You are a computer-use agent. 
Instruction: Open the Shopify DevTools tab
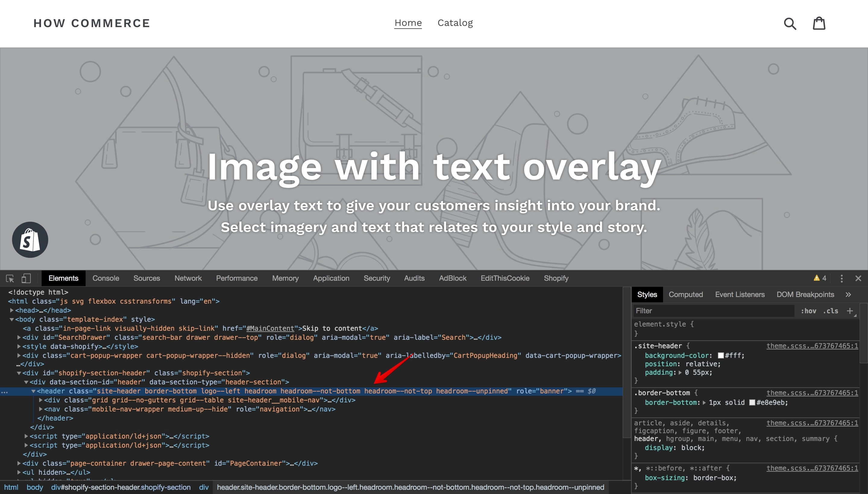coord(556,278)
